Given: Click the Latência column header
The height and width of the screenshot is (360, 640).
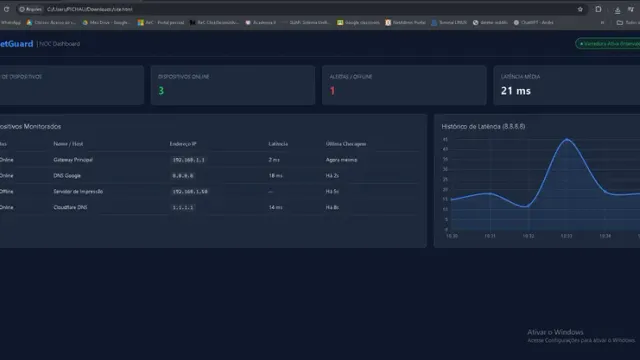Looking at the screenshot, I should (x=278, y=144).
